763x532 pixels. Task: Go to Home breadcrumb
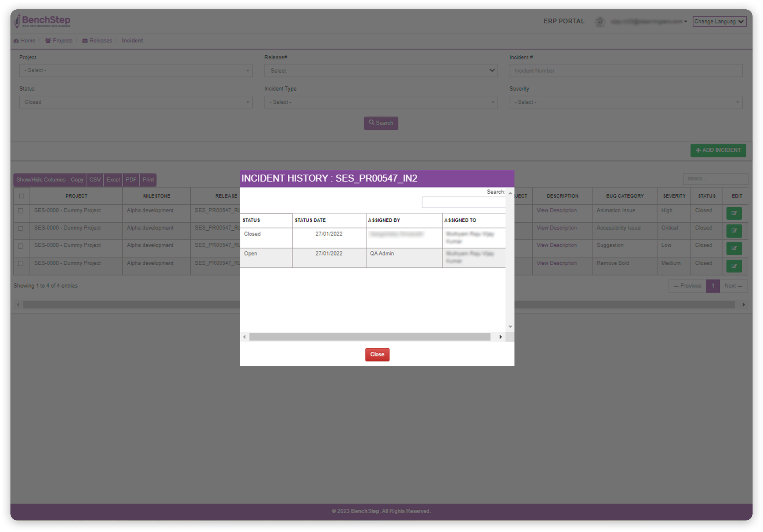tap(24, 40)
